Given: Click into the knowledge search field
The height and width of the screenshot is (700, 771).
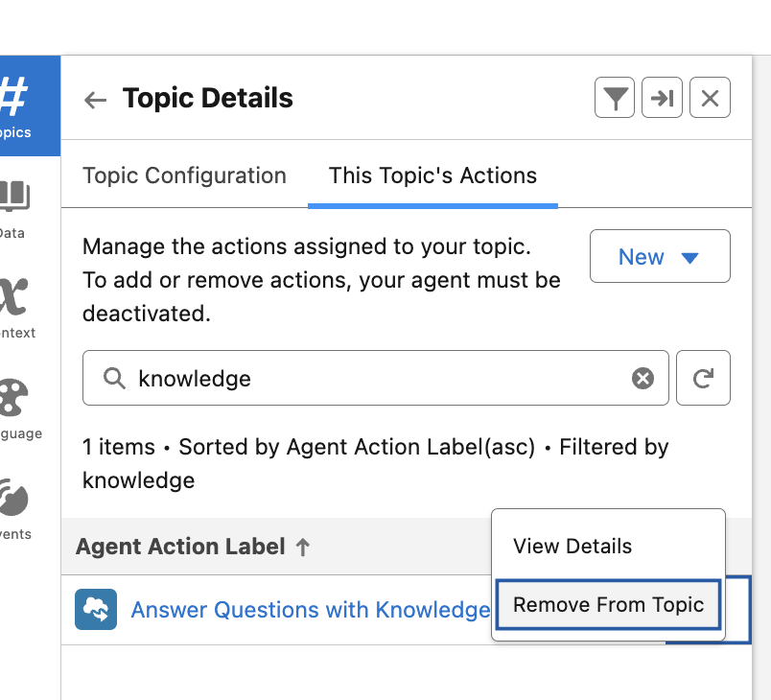Looking at the screenshot, I should coord(374,379).
